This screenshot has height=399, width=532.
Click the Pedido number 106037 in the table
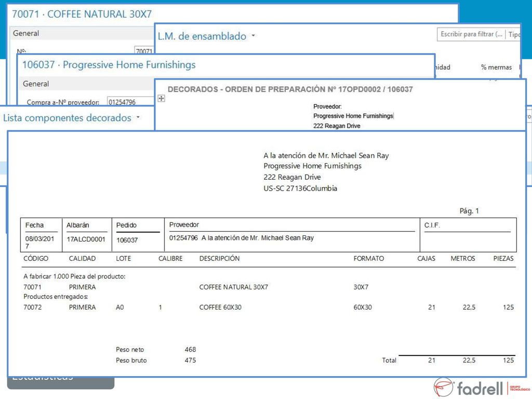click(127, 240)
